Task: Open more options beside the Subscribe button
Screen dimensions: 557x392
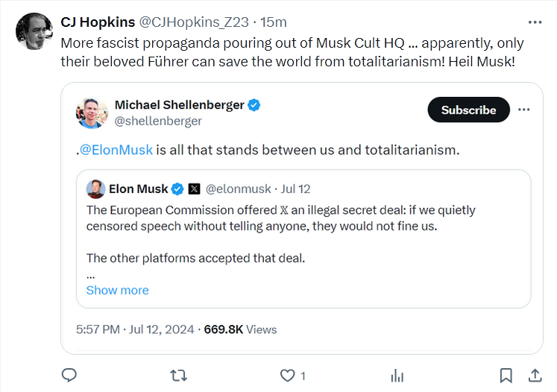Action: (x=524, y=110)
